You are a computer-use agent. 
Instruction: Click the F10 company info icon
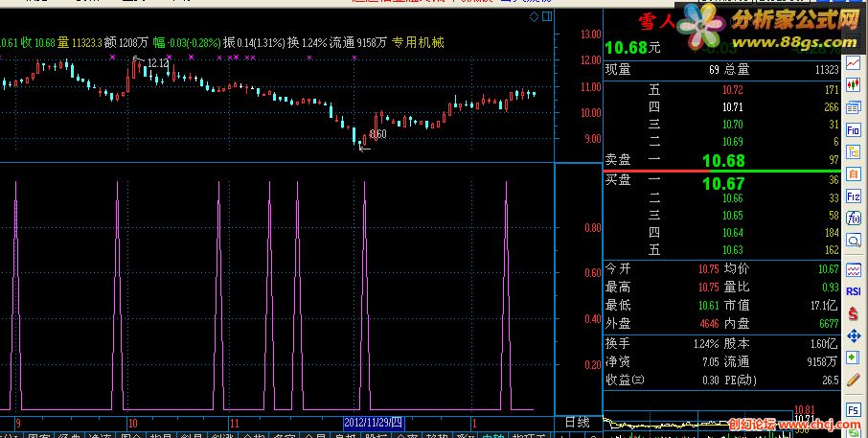click(853, 130)
